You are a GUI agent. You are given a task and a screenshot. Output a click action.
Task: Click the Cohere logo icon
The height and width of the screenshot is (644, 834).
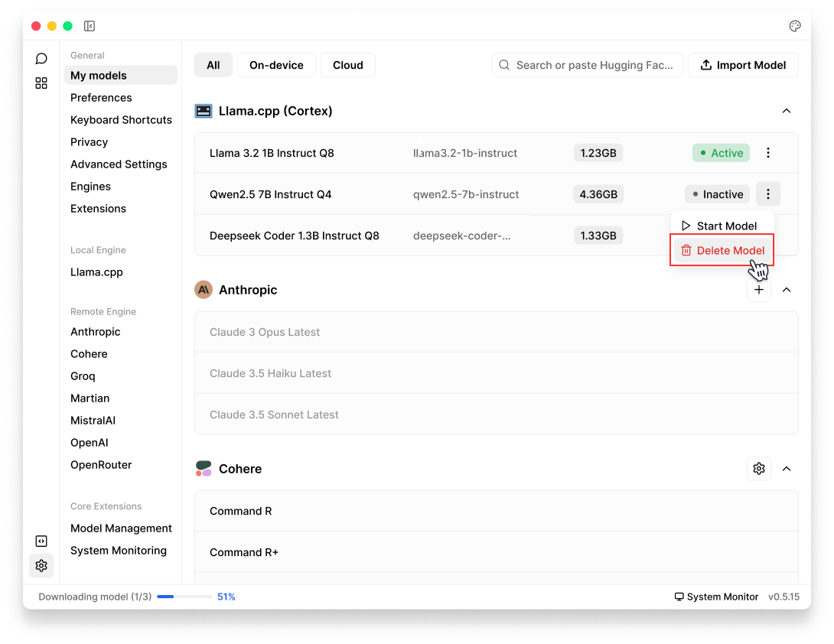click(x=204, y=469)
